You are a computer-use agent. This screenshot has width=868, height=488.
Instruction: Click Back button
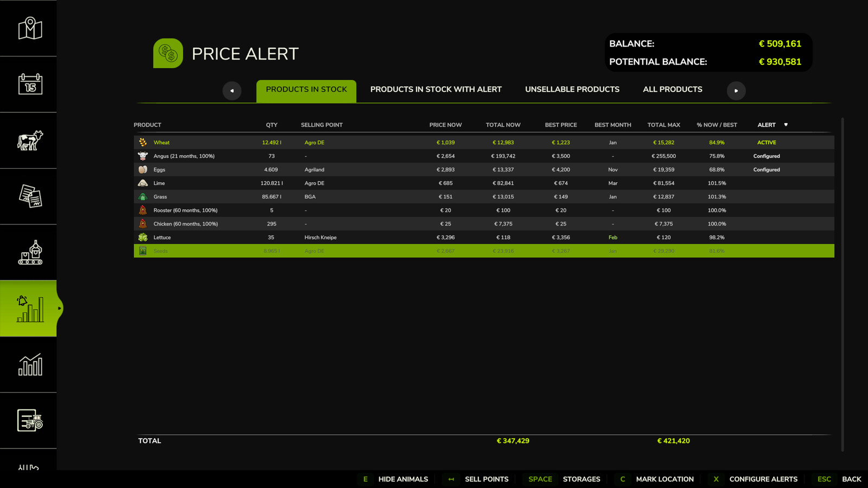click(851, 479)
